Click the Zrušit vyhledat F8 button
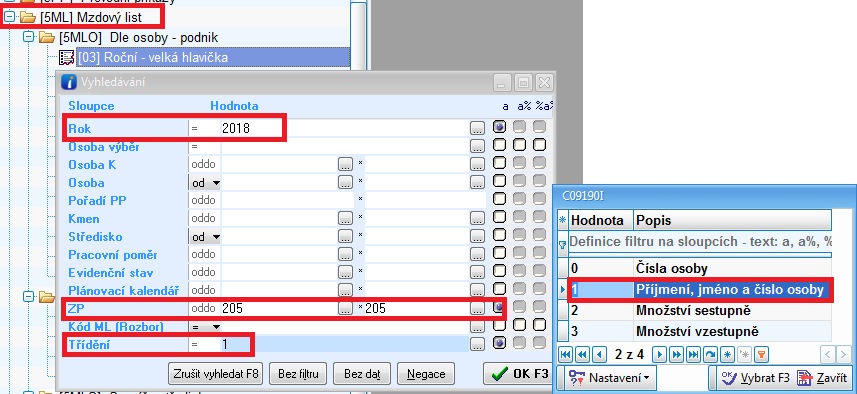The height and width of the screenshot is (394, 857). point(216,374)
